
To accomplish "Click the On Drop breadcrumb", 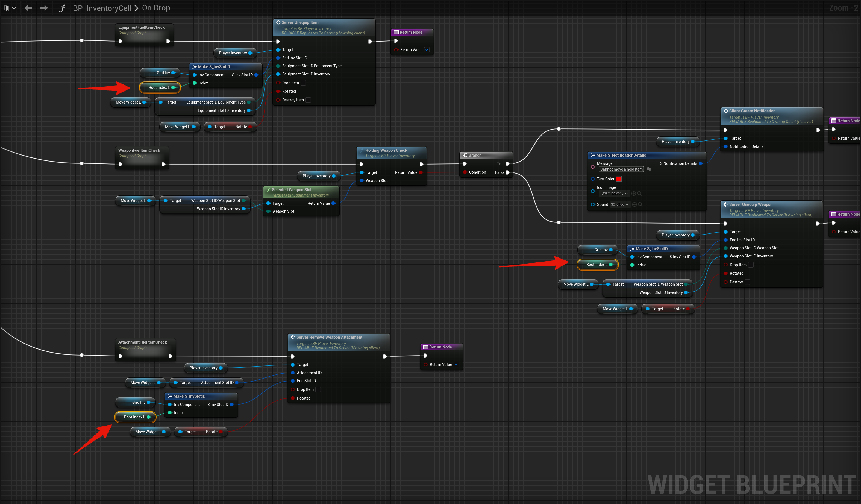I will tap(156, 8).
